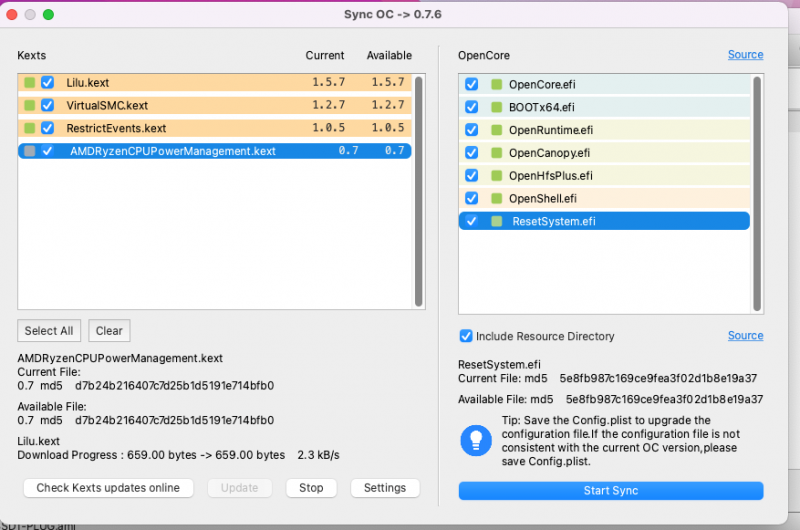
Task: Click the lightbulb tip icon
Action: point(474,440)
